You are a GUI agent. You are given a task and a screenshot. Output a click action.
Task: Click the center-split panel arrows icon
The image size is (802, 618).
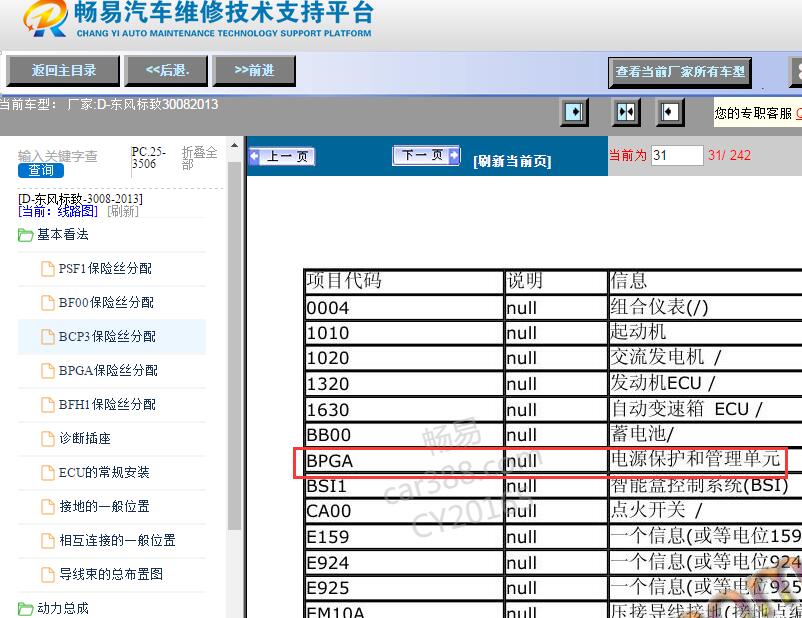tap(626, 112)
